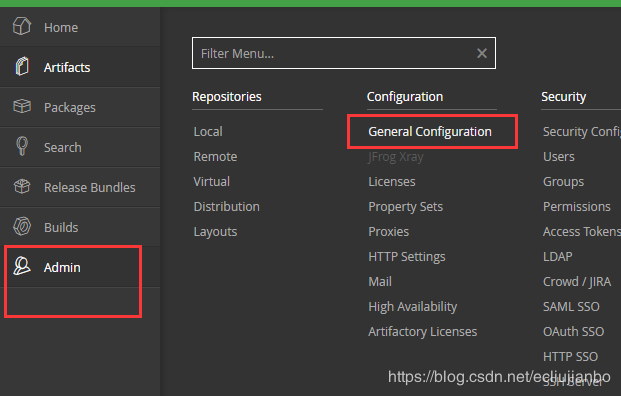This screenshot has width=621, height=396.
Task: Open Mail configuration
Action: [380, 282]
